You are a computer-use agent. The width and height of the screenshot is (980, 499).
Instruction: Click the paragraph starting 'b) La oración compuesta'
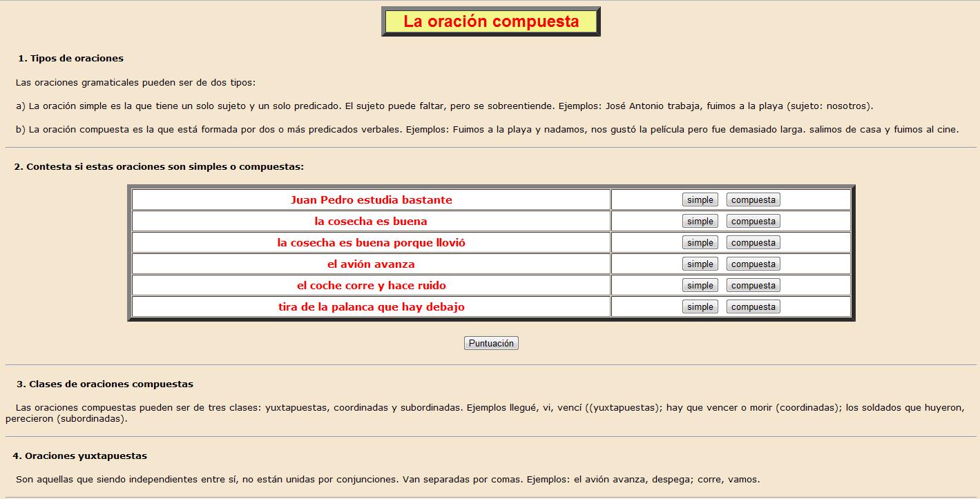487,129
